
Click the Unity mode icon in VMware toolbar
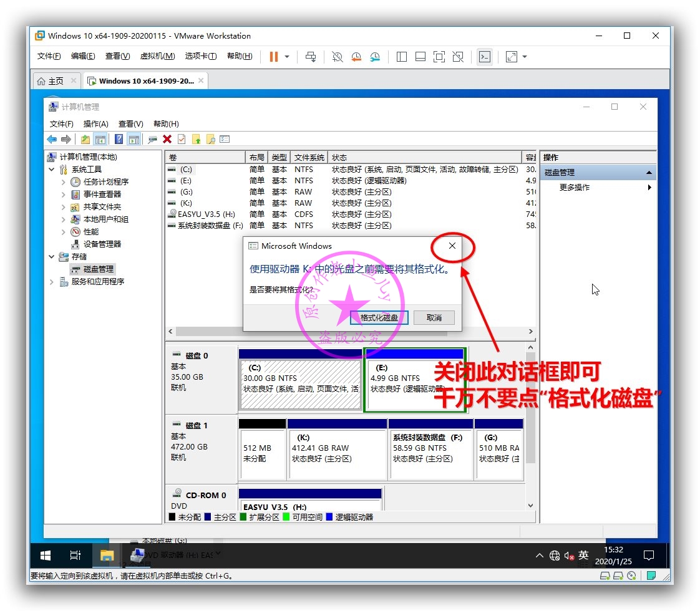458,57
